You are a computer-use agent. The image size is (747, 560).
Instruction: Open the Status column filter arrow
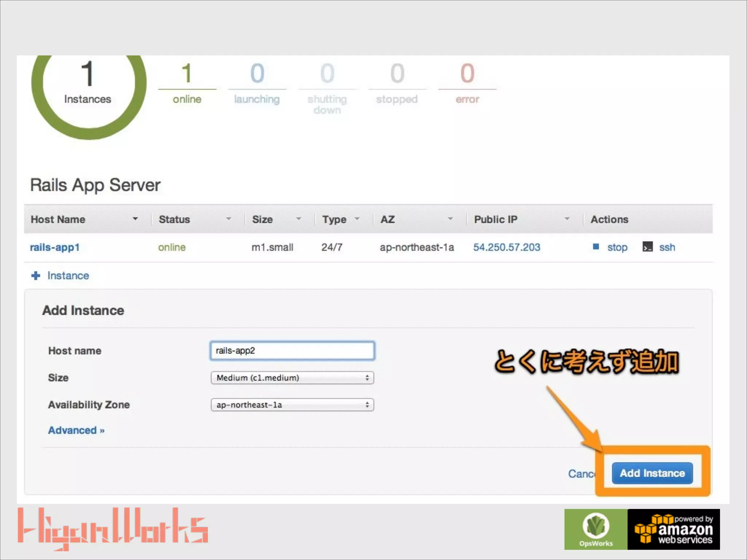point(229,219)
